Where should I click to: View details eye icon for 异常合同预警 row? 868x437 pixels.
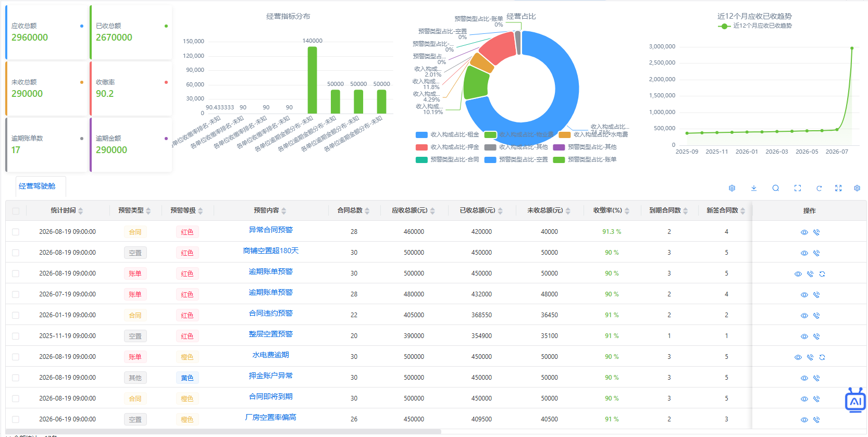point(804,232)
